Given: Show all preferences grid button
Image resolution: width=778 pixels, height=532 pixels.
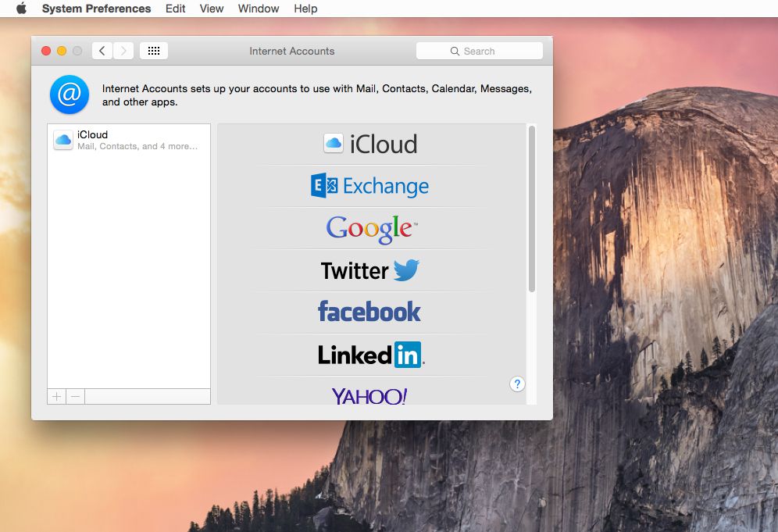Looking at the screenshot, I should click(x=154, y=51).
